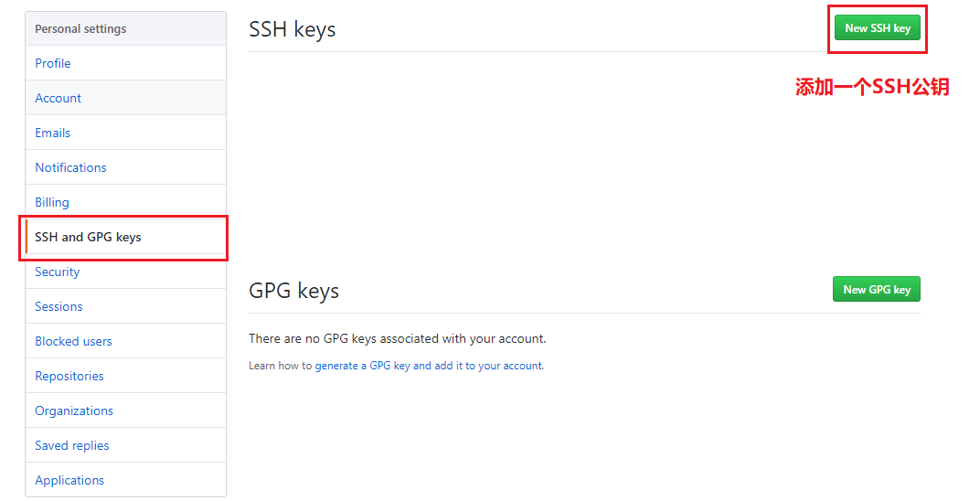Click the no GPG keys associated message
The height and width of the screenshot is (501, 980).
(397, 338)
